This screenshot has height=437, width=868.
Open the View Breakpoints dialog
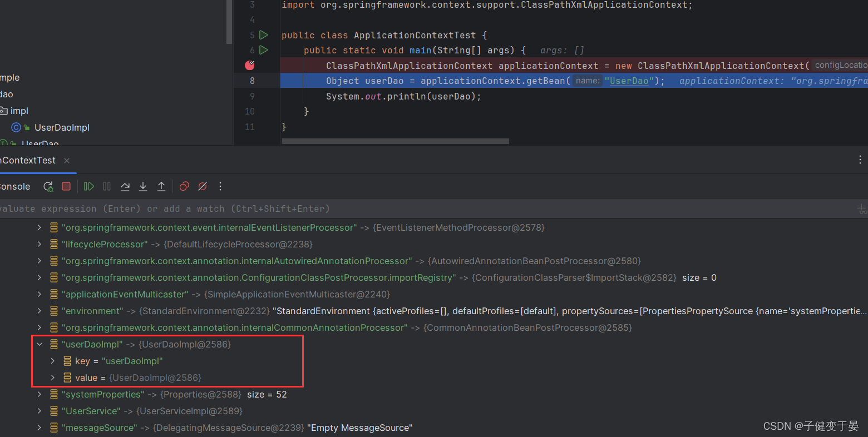tap(185, 186)
